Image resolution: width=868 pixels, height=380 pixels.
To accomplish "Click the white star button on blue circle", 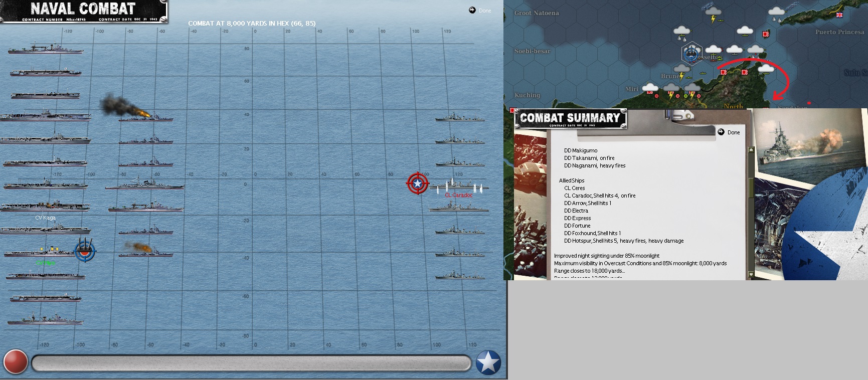I will [488, 362].
